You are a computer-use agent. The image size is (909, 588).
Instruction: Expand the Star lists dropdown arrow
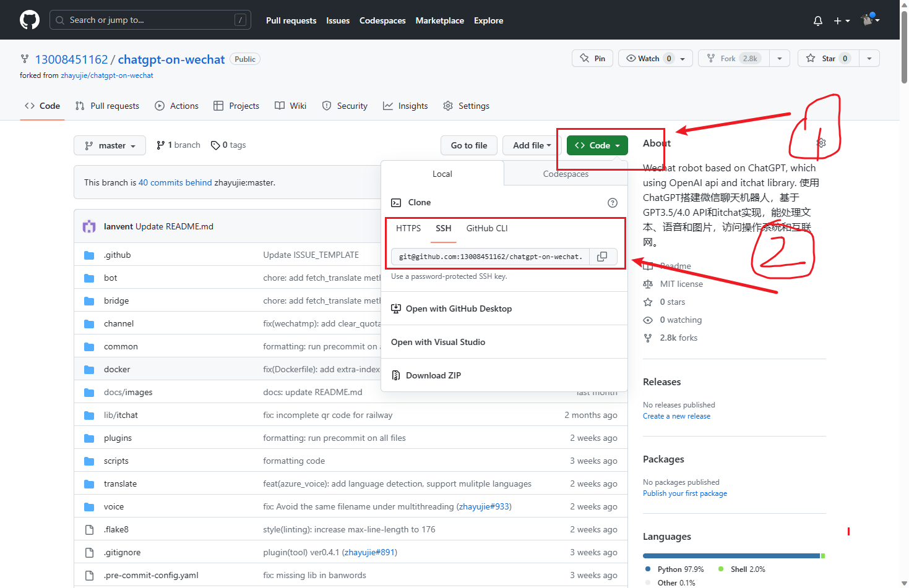point(869,58)
